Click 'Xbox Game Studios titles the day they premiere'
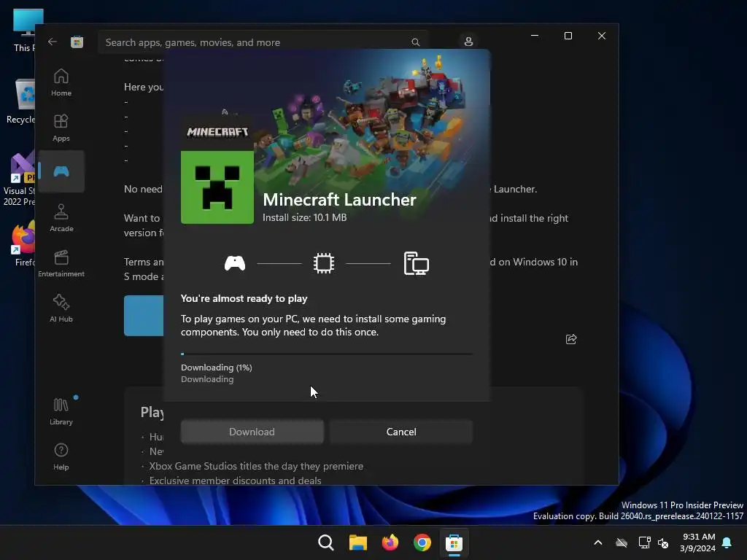The image size is (747, 560). coord(256,466)
